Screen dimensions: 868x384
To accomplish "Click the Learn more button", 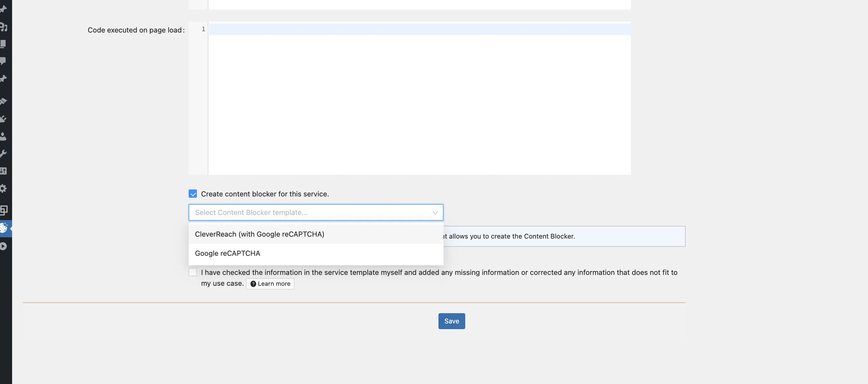I will coord(270,284).
